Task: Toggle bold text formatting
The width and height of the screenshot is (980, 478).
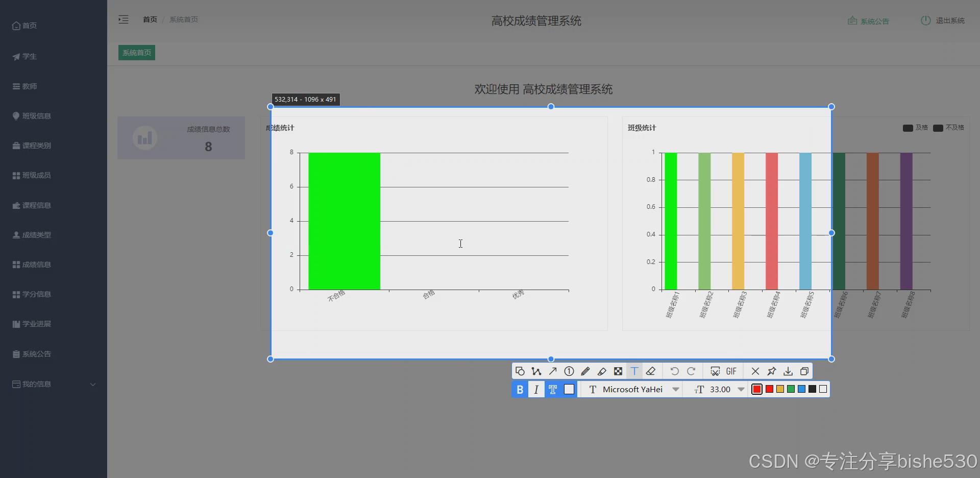Action: click(520, 389)
